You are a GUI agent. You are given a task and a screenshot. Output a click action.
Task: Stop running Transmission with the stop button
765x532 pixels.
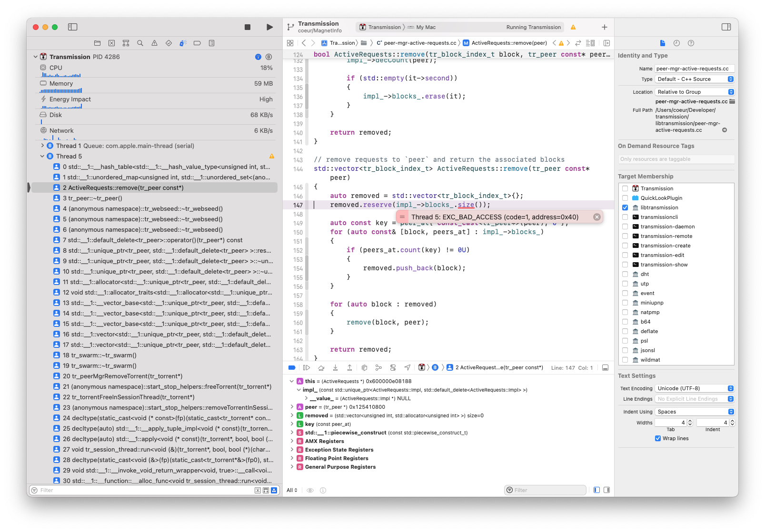click(247, 27)
